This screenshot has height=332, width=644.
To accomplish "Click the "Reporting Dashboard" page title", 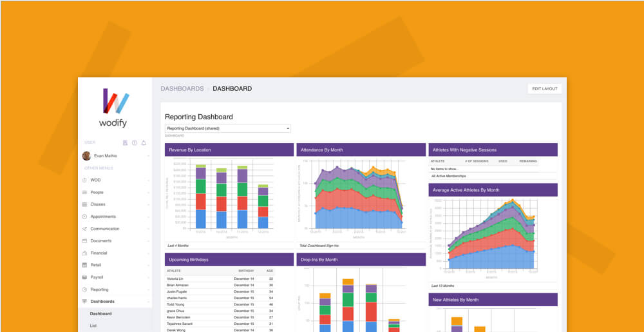I will tap(199, 117).
